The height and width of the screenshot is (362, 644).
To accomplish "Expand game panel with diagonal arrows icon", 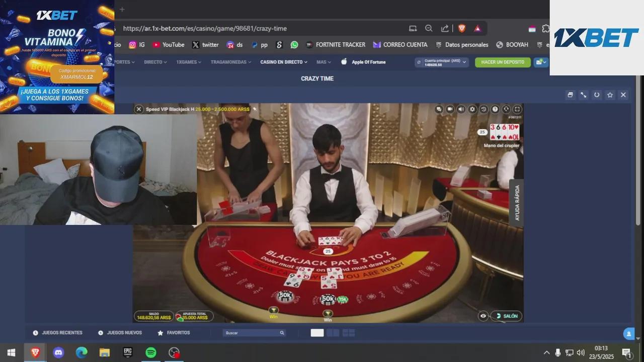I will tap(583, 95).
